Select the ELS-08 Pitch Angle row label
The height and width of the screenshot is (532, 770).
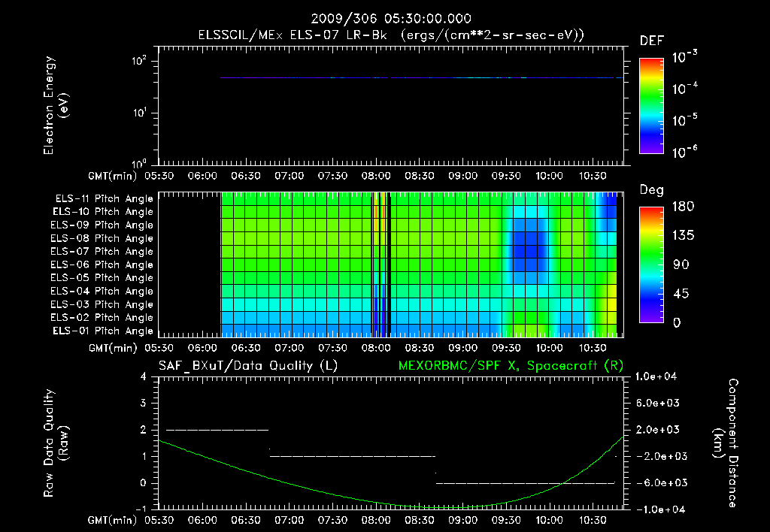[102, 238]
